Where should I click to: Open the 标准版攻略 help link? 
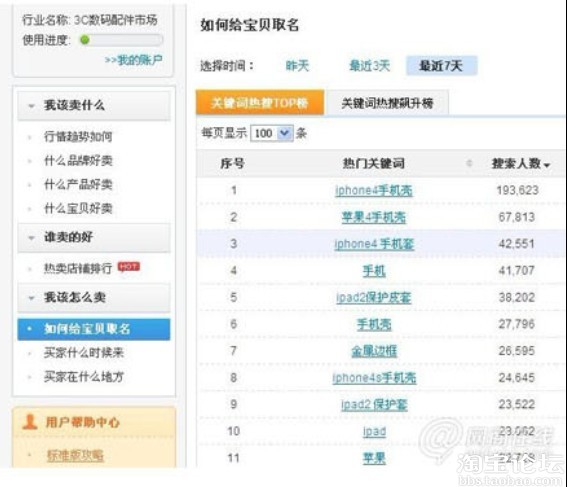point(75,456)
